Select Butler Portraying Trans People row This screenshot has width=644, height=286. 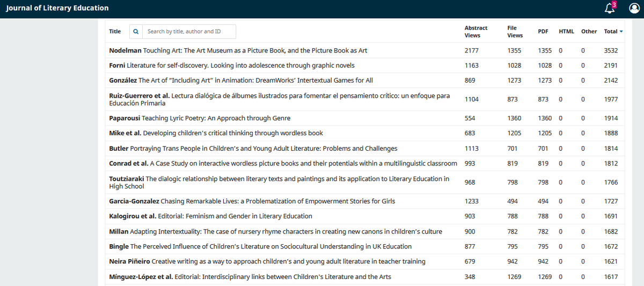(x=365, y=148)
